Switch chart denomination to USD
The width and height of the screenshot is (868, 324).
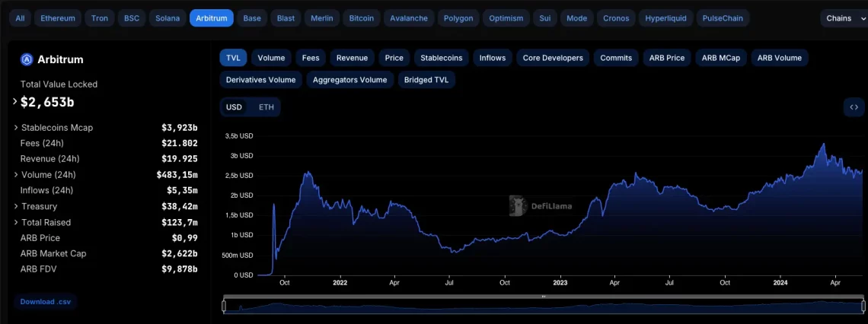click(235, 107)
